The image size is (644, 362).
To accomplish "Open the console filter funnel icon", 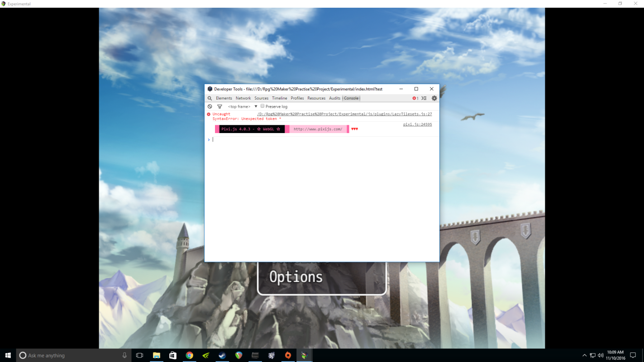I will point(219,106).
